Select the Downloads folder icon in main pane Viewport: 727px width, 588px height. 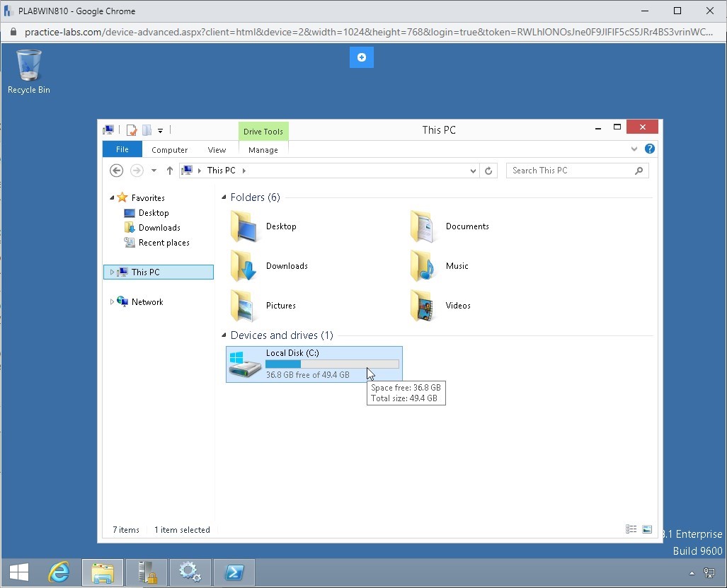[244, 266]
